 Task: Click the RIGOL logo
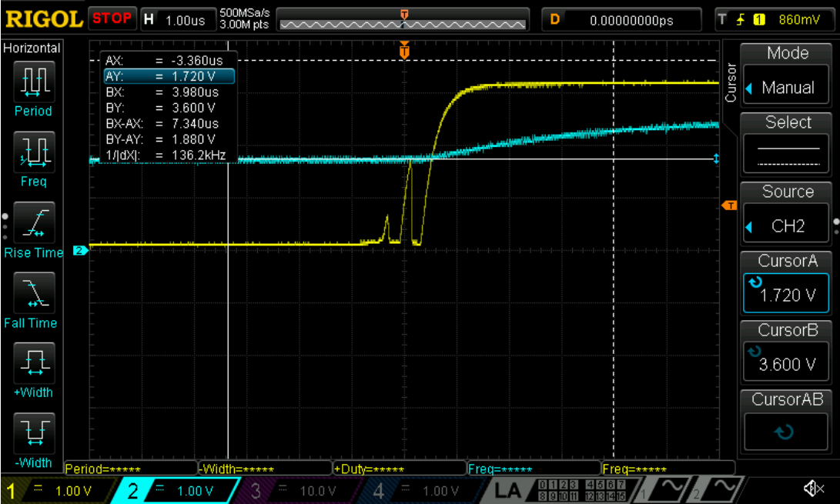(x=44, y=19)
